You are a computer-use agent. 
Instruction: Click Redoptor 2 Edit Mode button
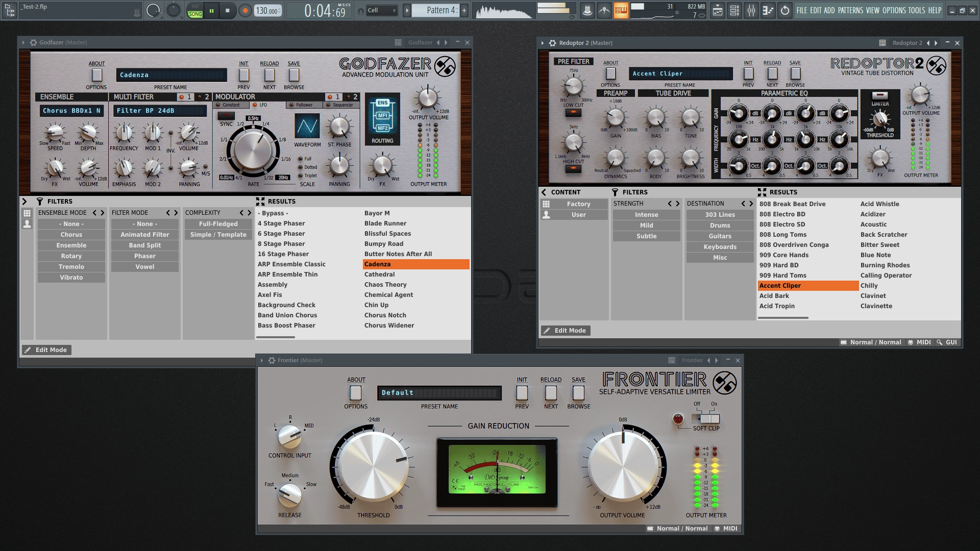566,331
